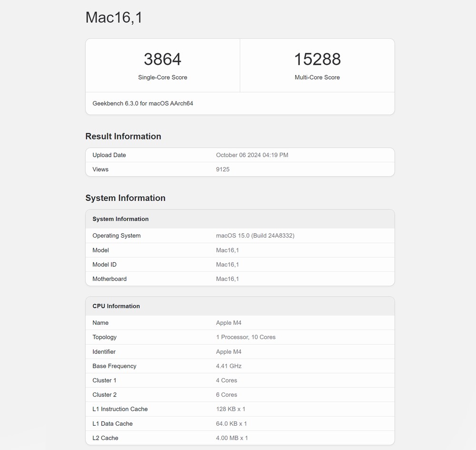This screenshot has height=450, width=476.
Task: Click the Cluster 2 label
Action: (x=104, y=395)
